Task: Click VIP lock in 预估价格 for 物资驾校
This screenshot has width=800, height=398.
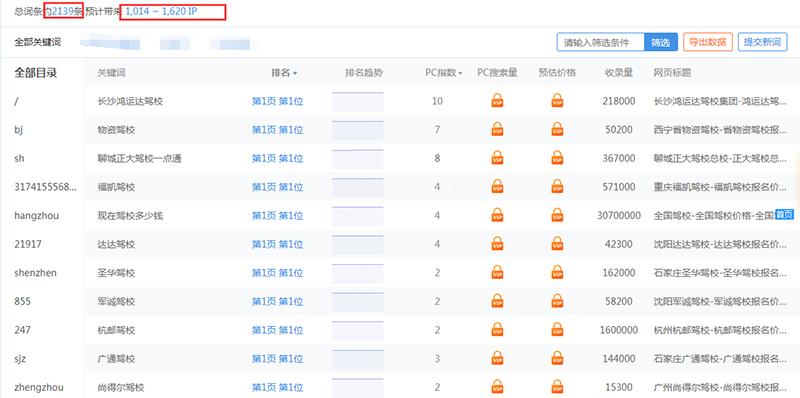Action: pos(557,129)
